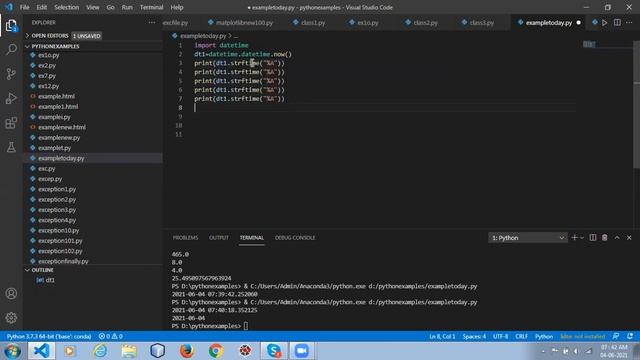Open notifications bell in status bar
This screenshot has width=640, height=360.
pos(630,336)
